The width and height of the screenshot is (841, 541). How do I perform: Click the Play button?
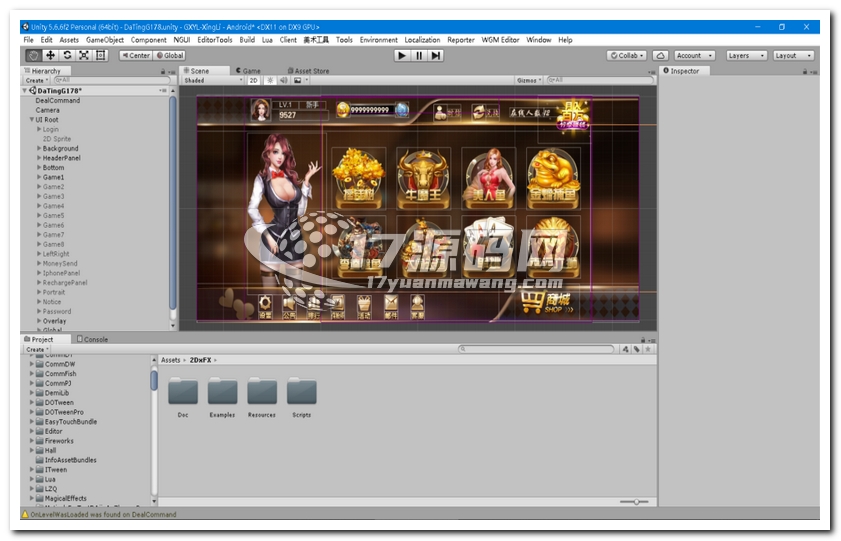pyautogui.click(x=401, y=55)
